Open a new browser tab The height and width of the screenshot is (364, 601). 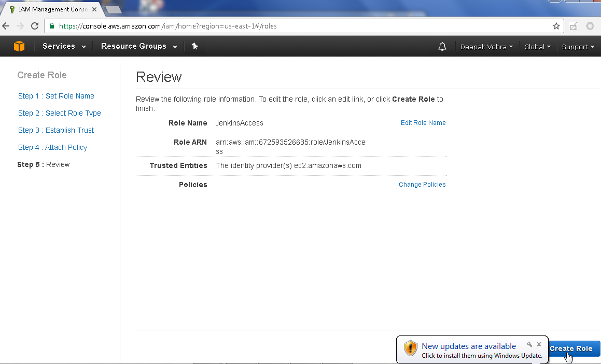pos(113,9)
